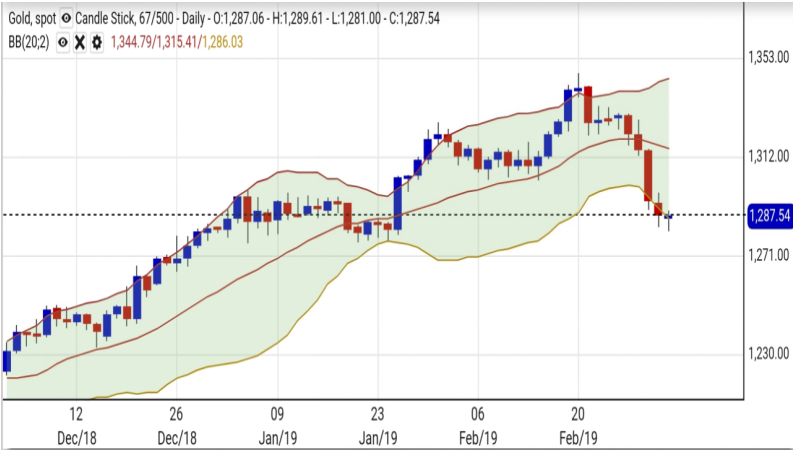
Task: Click the last candlestick on the dotted price line
Action: point(668,216)
